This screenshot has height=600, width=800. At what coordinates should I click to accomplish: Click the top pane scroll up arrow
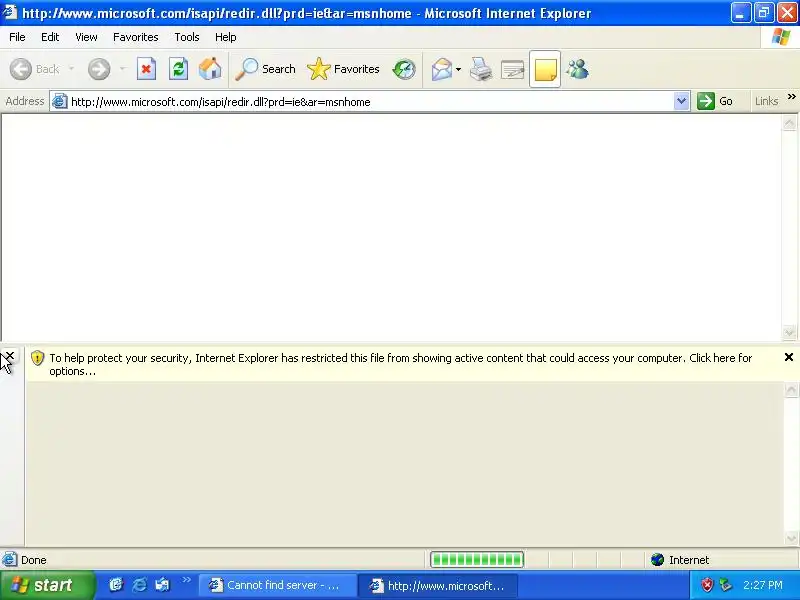pyautogui.click(x=789, y=123)
